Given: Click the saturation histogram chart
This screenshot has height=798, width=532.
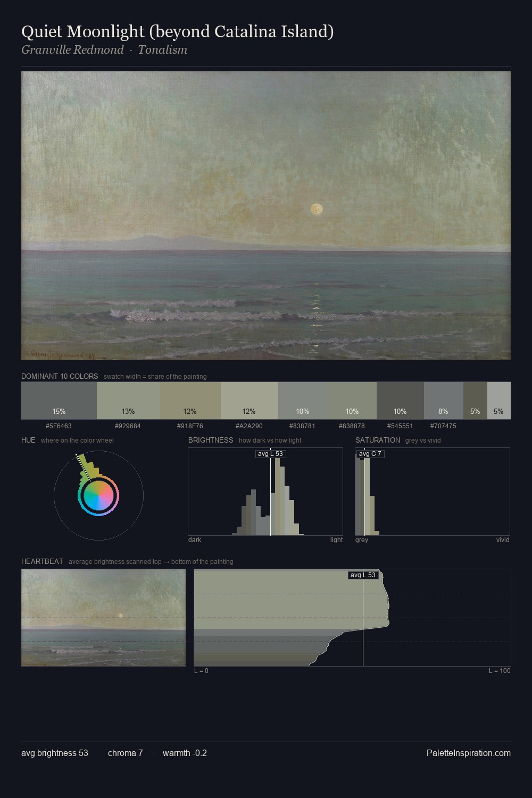Looking at the screenshot, I should (433, 492).
